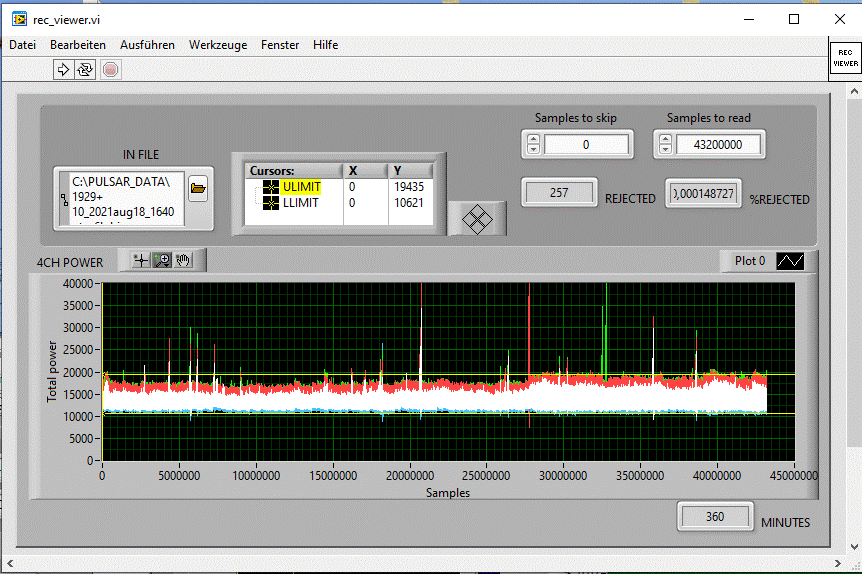The height and width of the screenshot is (574, 862).
Task: Click the cursor mover diamond pad
Action: click(477, 219)
